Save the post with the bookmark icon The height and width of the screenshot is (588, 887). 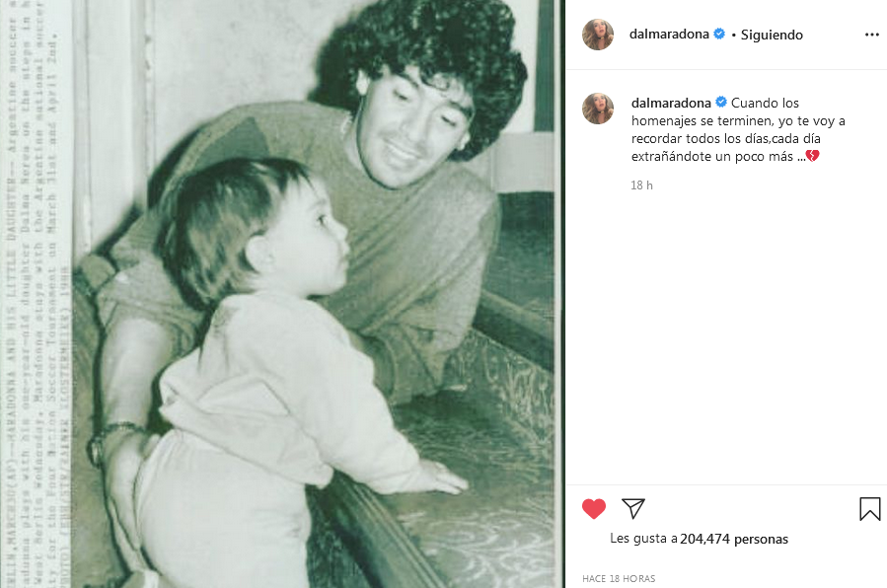click(x=869, y=509)
